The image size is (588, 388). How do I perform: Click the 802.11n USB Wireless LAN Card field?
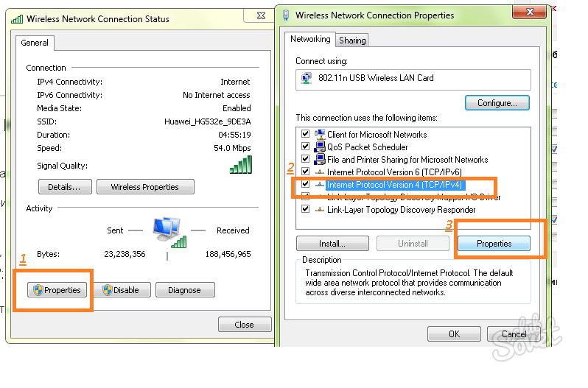click(413, 80)
